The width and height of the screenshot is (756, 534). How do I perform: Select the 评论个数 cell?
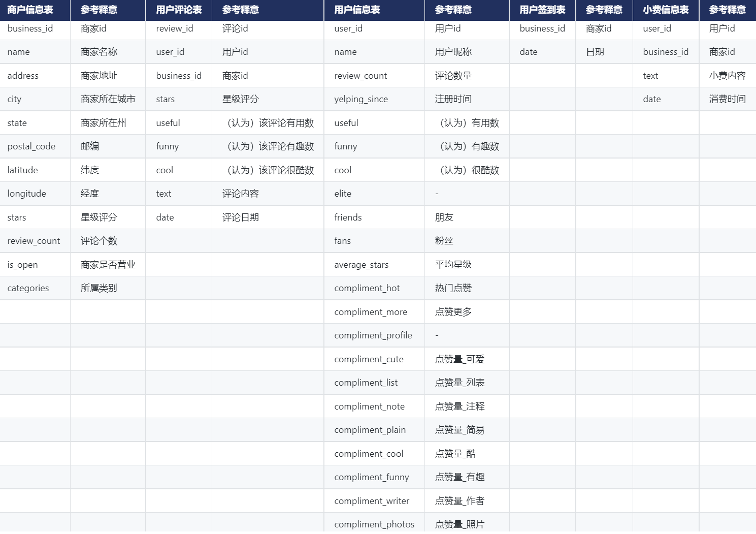pyautogui.click(x=108, y=241)
